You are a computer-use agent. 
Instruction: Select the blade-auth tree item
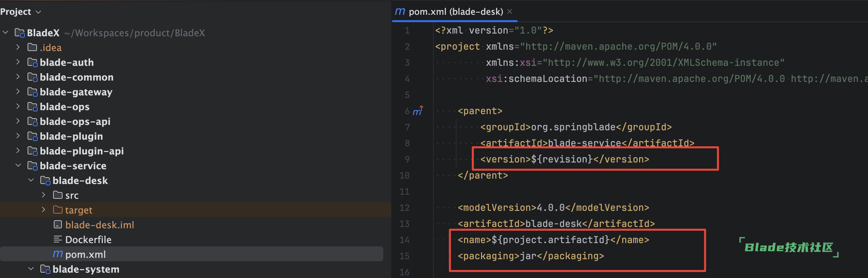pos(67,62)
